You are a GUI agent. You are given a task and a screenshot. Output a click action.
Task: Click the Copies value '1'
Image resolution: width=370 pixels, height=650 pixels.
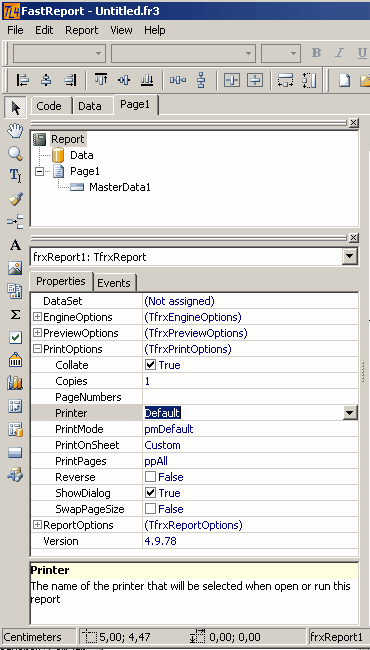tap(147, 381)
